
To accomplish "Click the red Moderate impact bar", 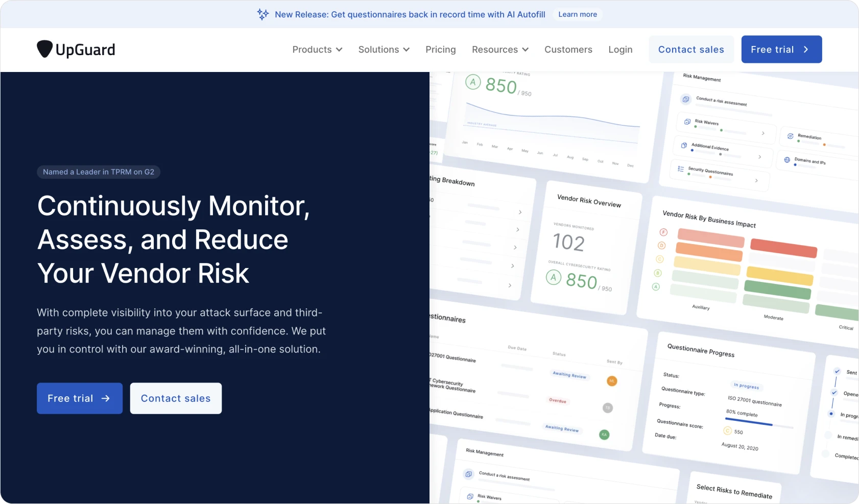I will (x=783, y=248).
